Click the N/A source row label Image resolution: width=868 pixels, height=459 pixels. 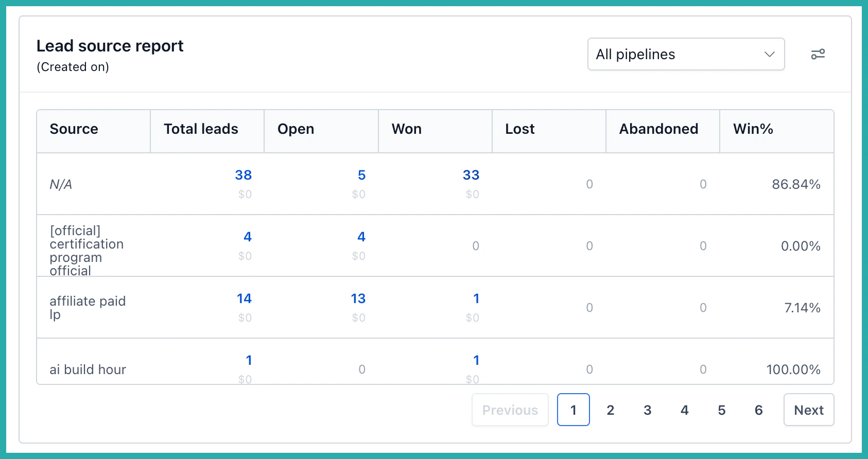[x=61, y=184]
